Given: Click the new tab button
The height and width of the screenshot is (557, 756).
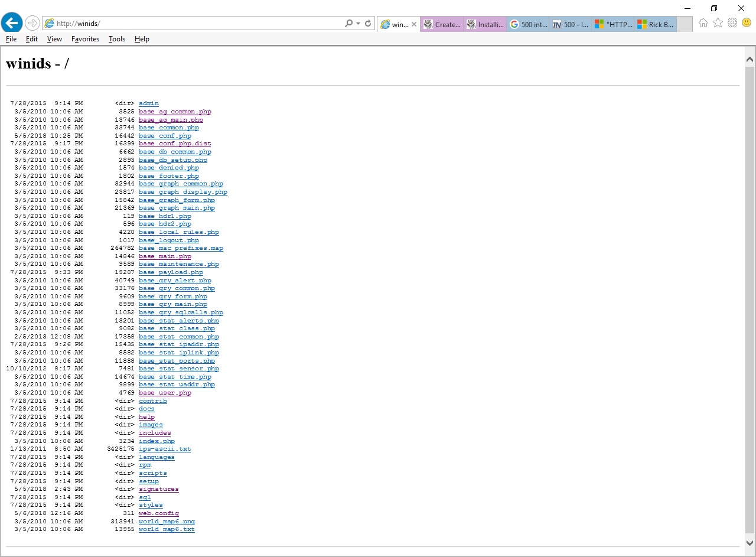Looking at the screenshot, I should point(685,24).
